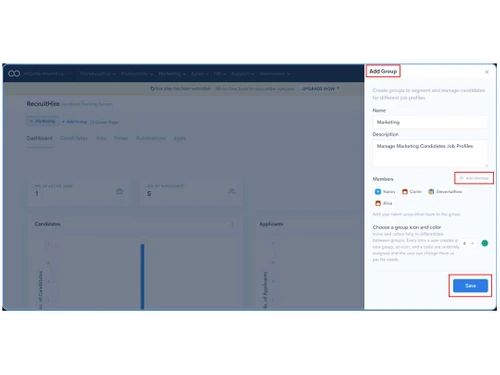Switch to the Automations tab

pos(151,138)
